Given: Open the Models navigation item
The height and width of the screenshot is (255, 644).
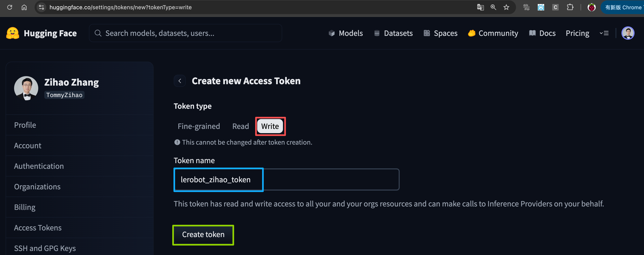Looking at the screenshot, I should pos(346,33).
